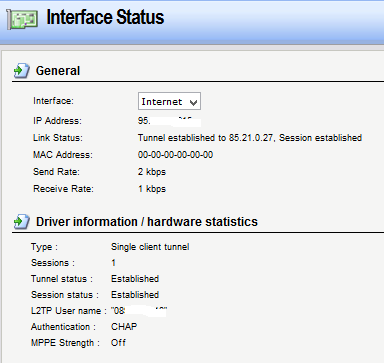
Task: Click the MPPE Strength value Off
Action: coord(118,343)
